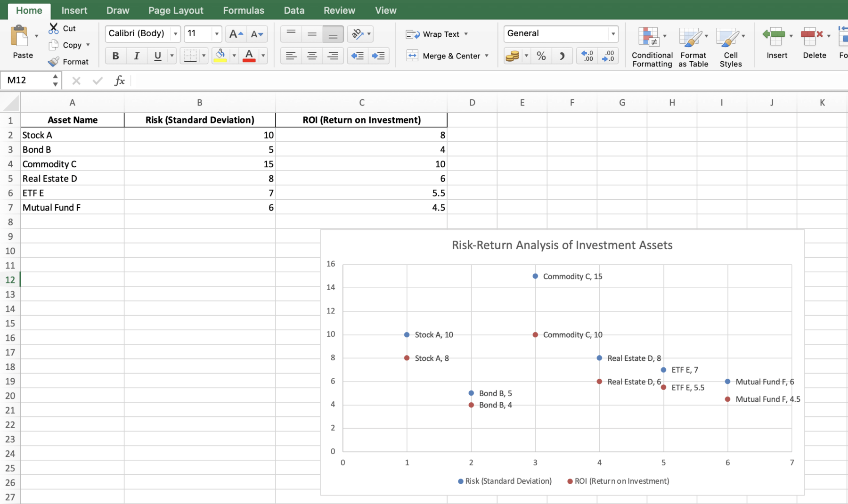Viewport: 848px width, 504px height.
Task: Click the Increase Decimal icon
Action: [x=587, y=56]
